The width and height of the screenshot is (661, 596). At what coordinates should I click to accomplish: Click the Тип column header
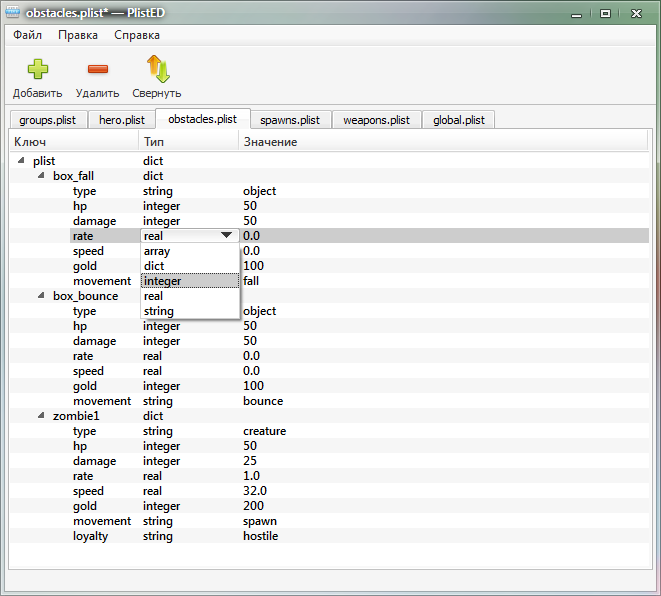point(188,142)
